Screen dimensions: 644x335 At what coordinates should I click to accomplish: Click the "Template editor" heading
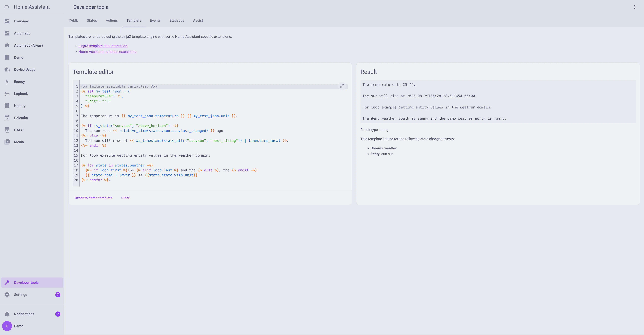(x=93, y=72)
